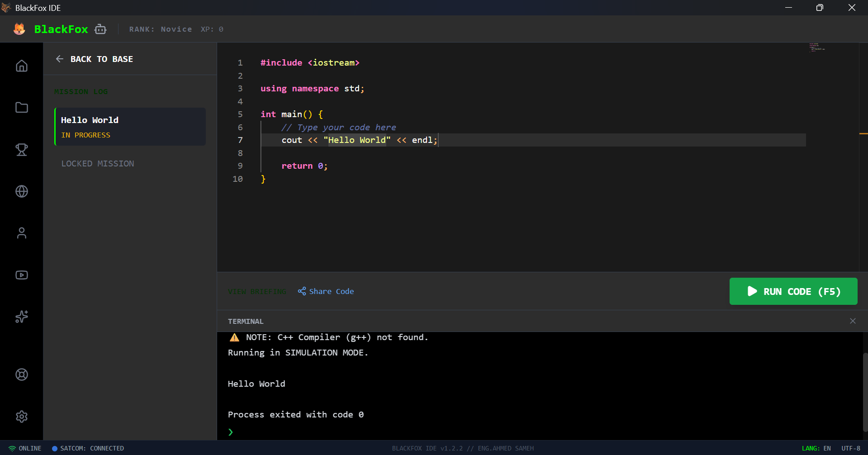The image size is (868, 455).
Task: Click the globe community icon
Action: [22, 191]
